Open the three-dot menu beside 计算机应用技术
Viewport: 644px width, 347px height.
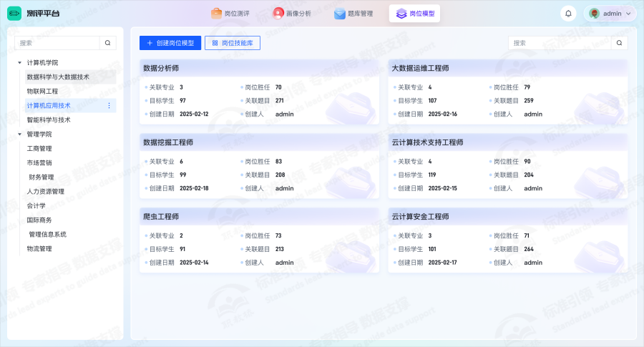tap(109, 106)
